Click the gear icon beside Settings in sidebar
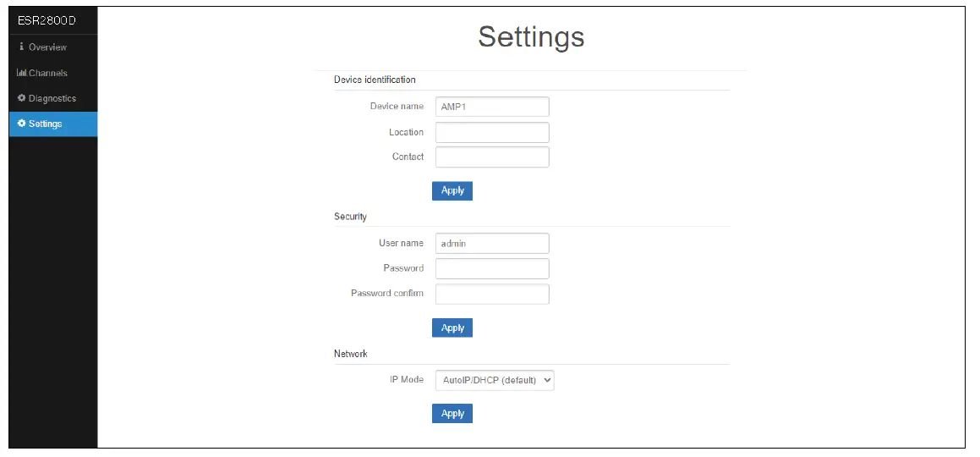This screenshot has height=457, width=980. coord(22,124)
